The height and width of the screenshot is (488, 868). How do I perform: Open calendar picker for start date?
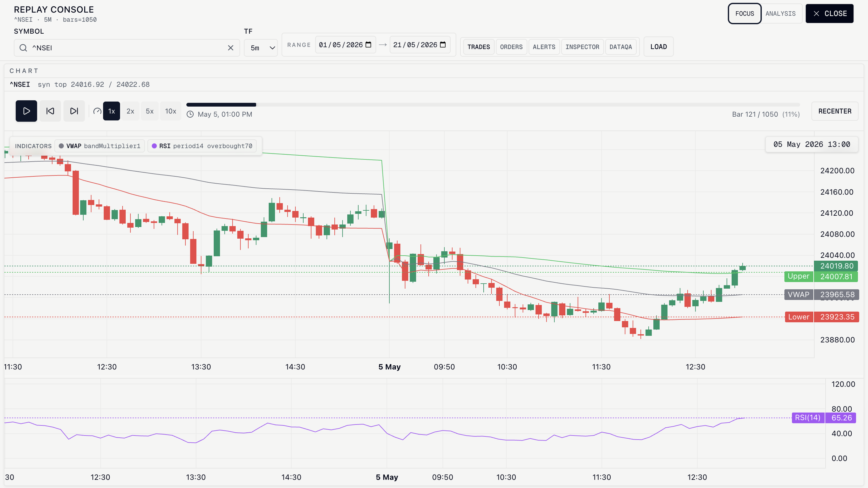click(x=368, y=45)
